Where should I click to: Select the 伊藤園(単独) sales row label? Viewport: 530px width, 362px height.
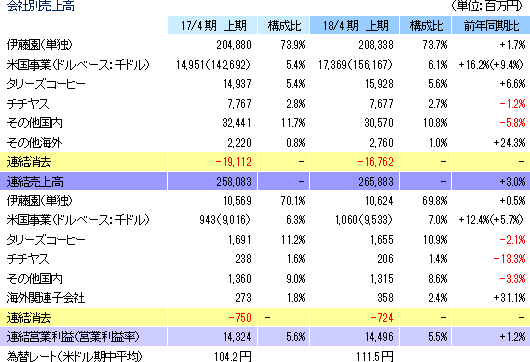click(39, 45)
